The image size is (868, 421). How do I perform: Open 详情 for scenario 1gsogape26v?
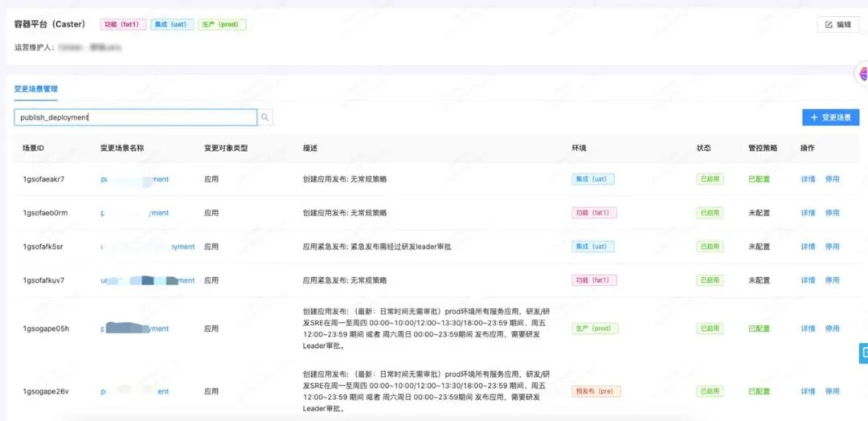click(x=808, y=391)
